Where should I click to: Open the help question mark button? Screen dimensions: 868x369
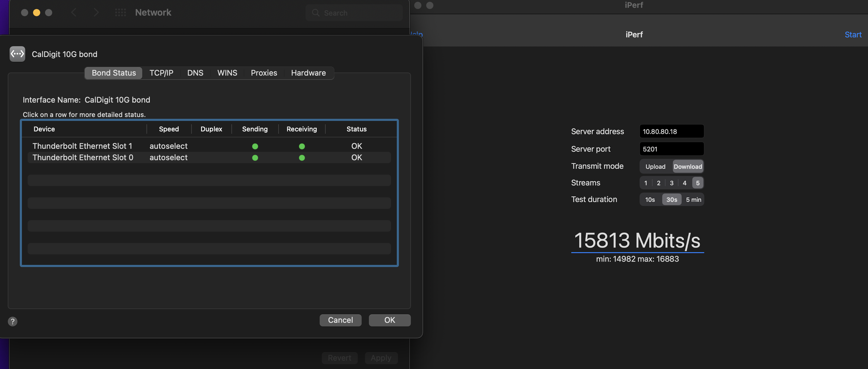point(13,321)
